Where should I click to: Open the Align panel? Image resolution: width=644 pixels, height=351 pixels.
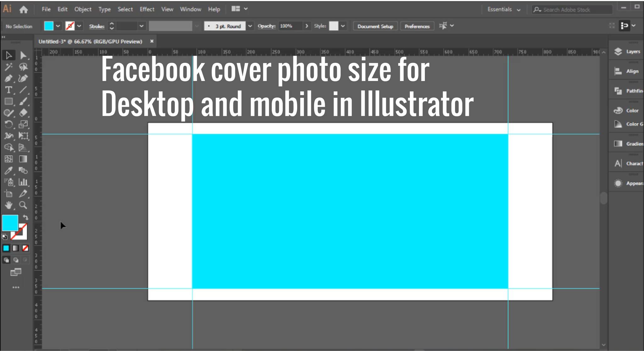pos(627,71)
